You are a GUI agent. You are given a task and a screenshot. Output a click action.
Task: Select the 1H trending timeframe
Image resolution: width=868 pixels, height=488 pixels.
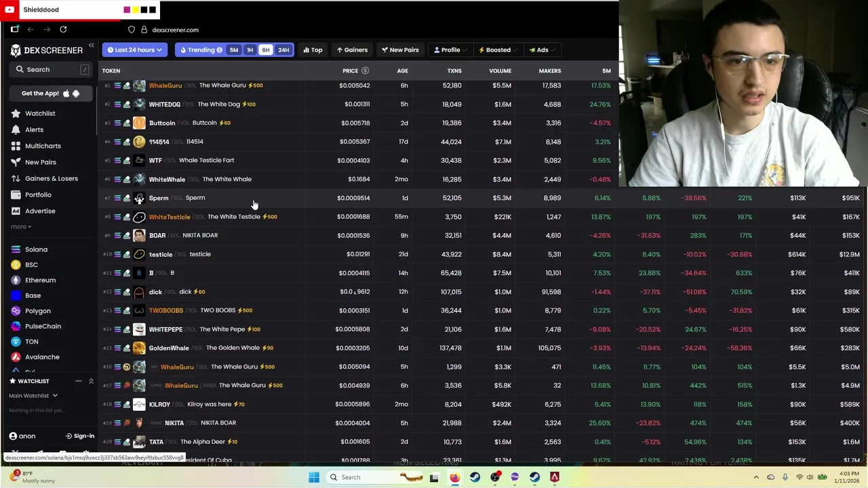250,50
